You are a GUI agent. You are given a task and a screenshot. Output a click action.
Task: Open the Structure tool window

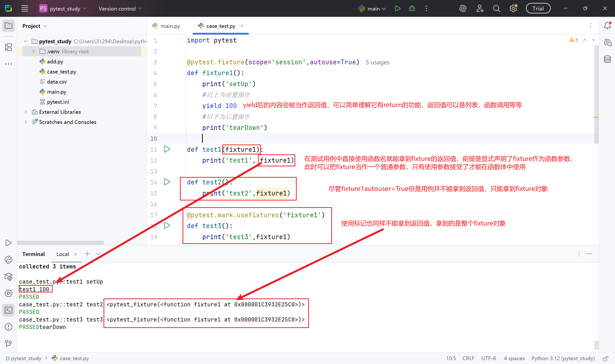9,47
